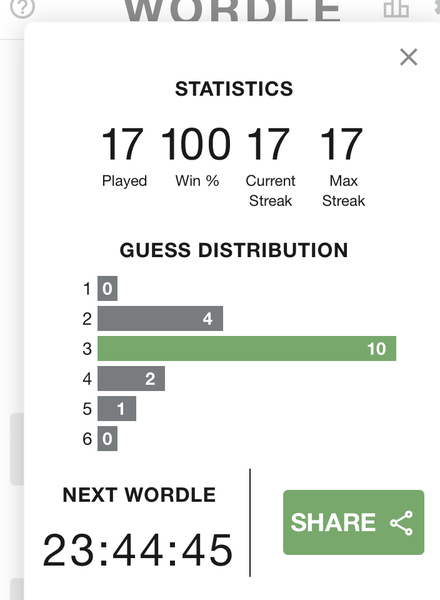Close the Statistics dialog with the X
440x600 pixels.
(x=408, y=57)
